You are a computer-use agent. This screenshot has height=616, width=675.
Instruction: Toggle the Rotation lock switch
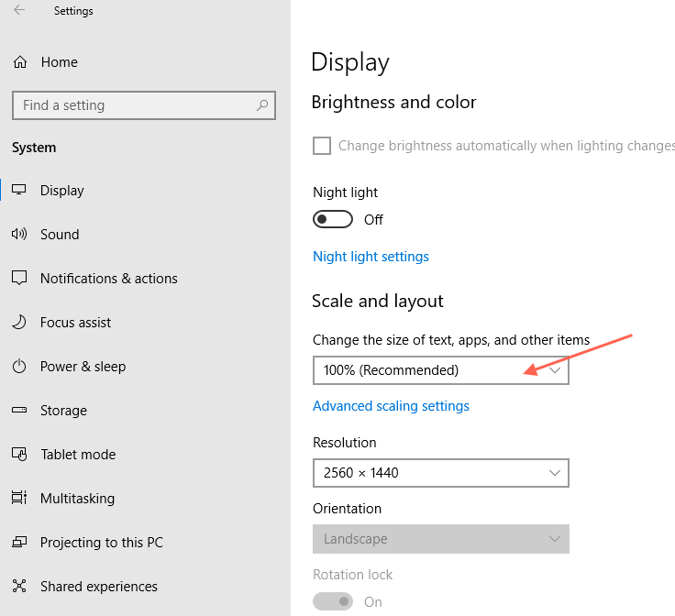pyautogui.click(x=333, y=602)
